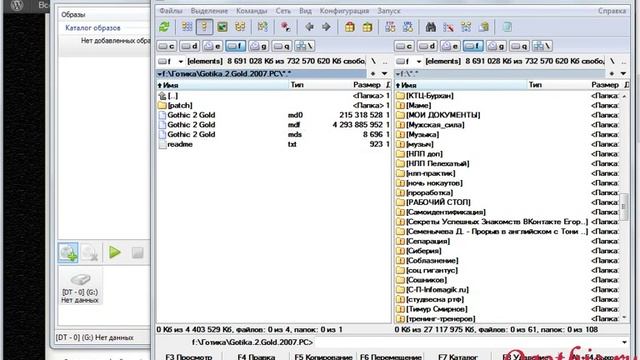This screenshot has height=360, width=640.
Task: Select drive c in left panel
Action: (x=167, y=46)
